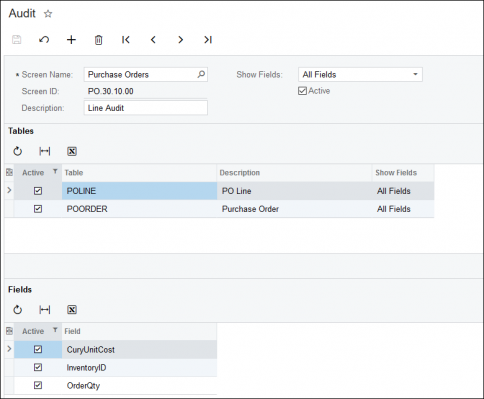This screenshot has width=484, height=399.
Task: Click the Description input field
Action: pos(146,108)
